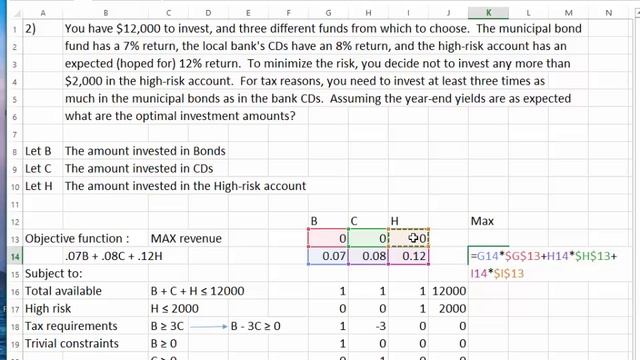Screen dimensions: 640x360
Task: Click the 12000 constraint value cell
Action: 449,291
